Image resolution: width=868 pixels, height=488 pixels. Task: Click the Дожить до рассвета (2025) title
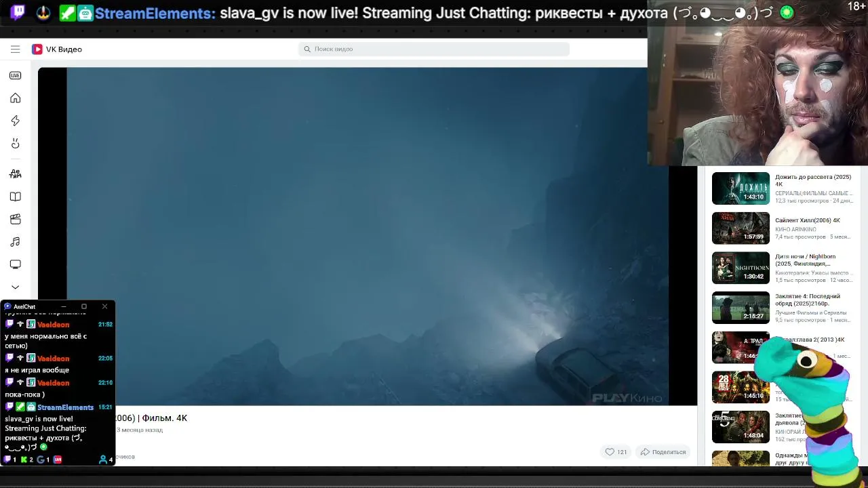pyautogui.click(x=813, y=180)
